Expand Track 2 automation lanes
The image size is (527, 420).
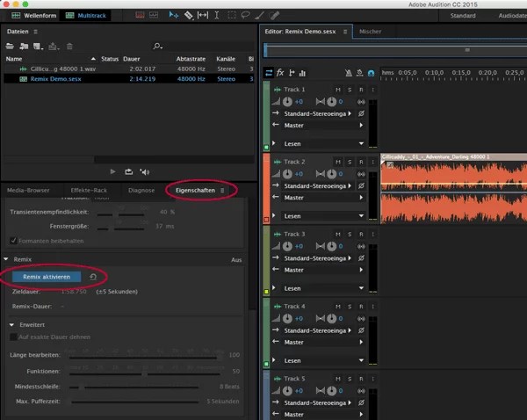coord(273,215)
